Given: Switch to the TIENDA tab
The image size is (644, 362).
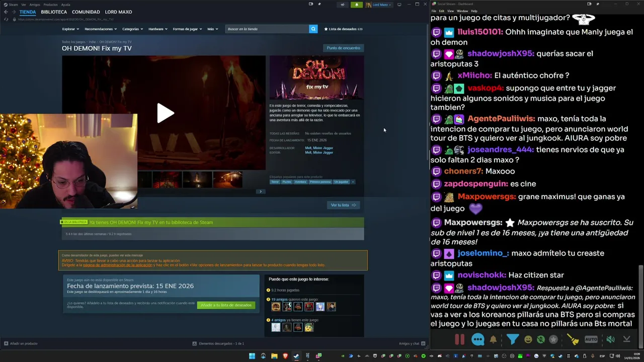Looking at the screenshot, I should click(28, 12).
